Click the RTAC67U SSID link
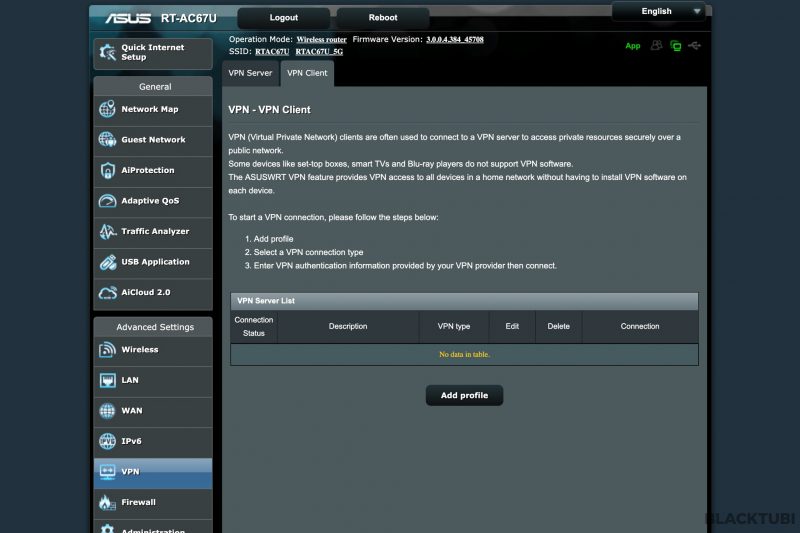Viewport: 800px width, 533px height. pos(272,52)
